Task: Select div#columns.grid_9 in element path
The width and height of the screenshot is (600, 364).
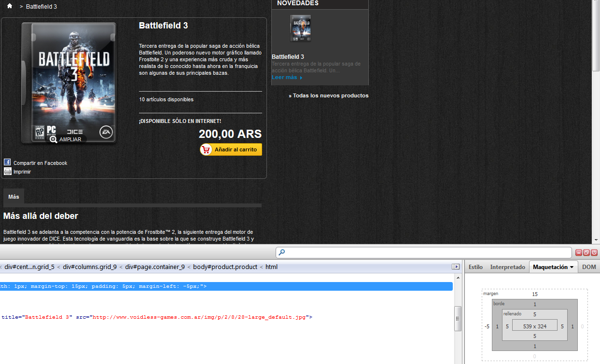Action: pos(90,267)
